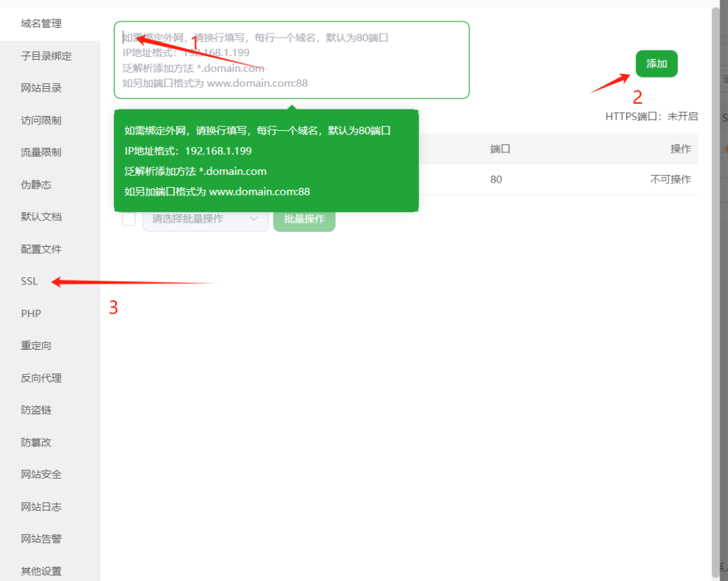Switch to the PHP tab
This screenshot has width=728, height=581.
31,314
